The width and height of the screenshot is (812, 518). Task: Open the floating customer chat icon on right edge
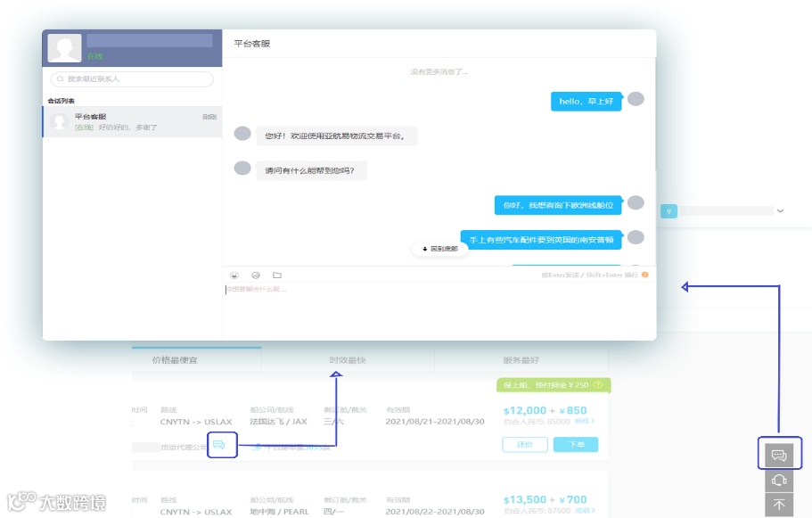coord(779,454)
